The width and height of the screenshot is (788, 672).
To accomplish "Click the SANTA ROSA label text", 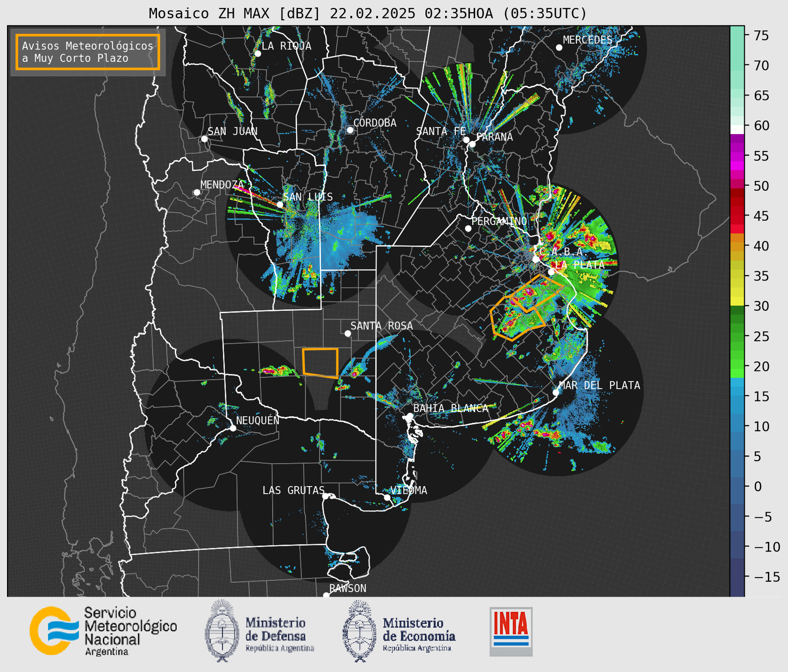I will pyautogui.click(x=382, y=326).
